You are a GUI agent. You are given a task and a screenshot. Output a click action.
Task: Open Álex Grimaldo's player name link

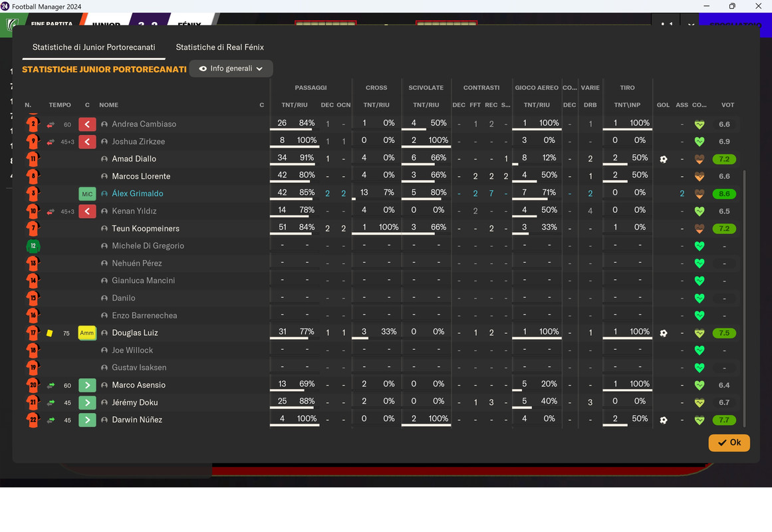click(x=138, y=194)
